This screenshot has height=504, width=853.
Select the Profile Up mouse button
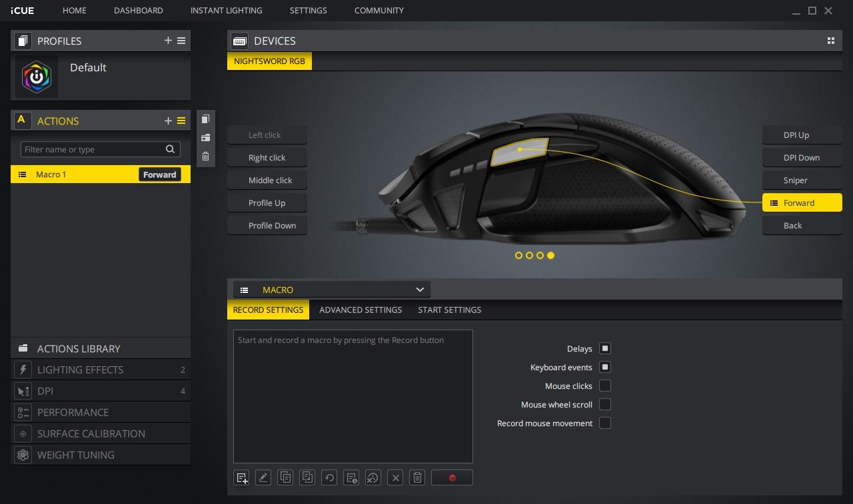click(267, 203)
